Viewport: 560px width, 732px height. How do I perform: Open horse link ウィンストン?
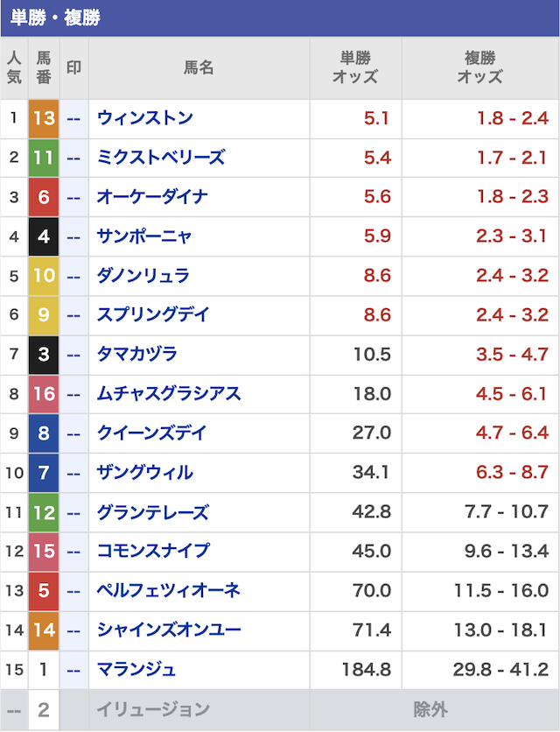point(144,118)
